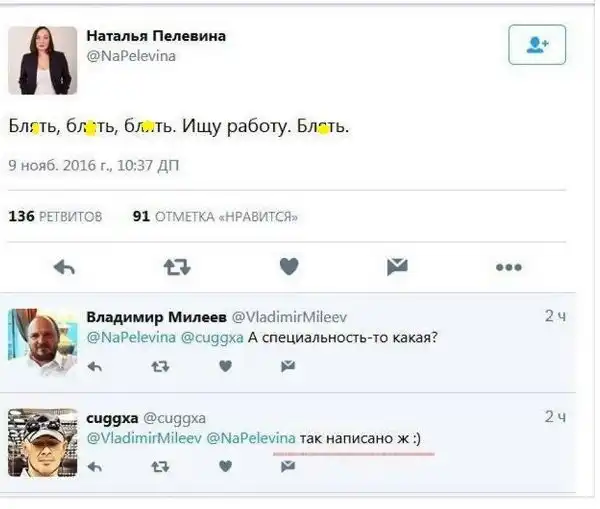The height and width of the screenshot is (509, 600).
Task: Retweet the main tweet
Action: point(176,266)
